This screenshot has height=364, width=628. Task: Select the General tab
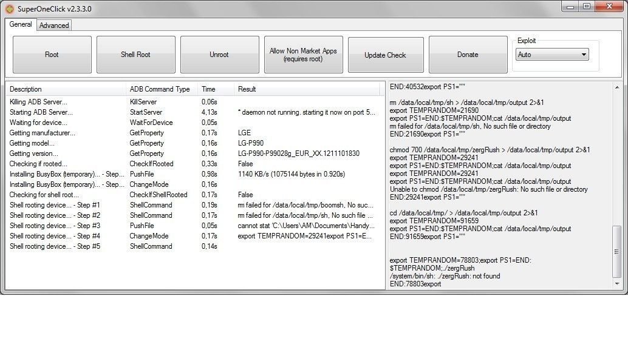[21, 24]
